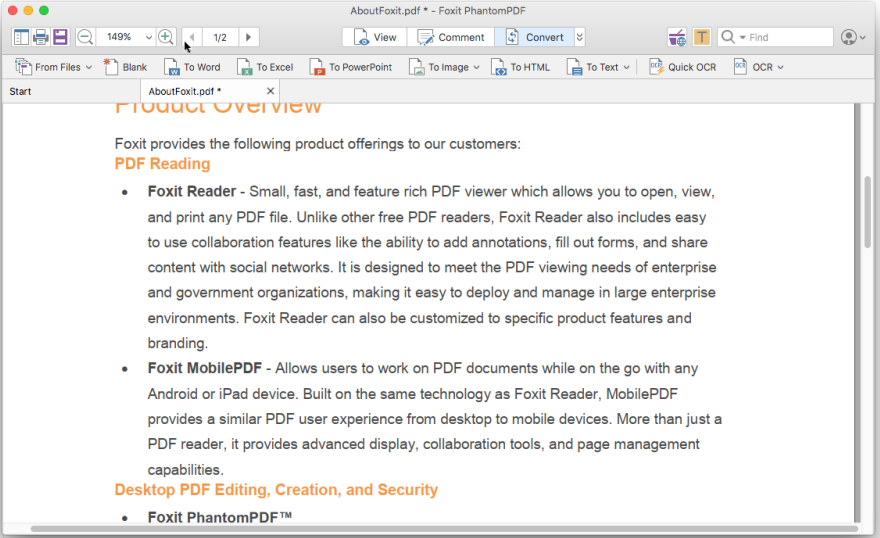Screen dimensions: 880x538
Task: Activate the orange T text tool
Action: point(701,37)
